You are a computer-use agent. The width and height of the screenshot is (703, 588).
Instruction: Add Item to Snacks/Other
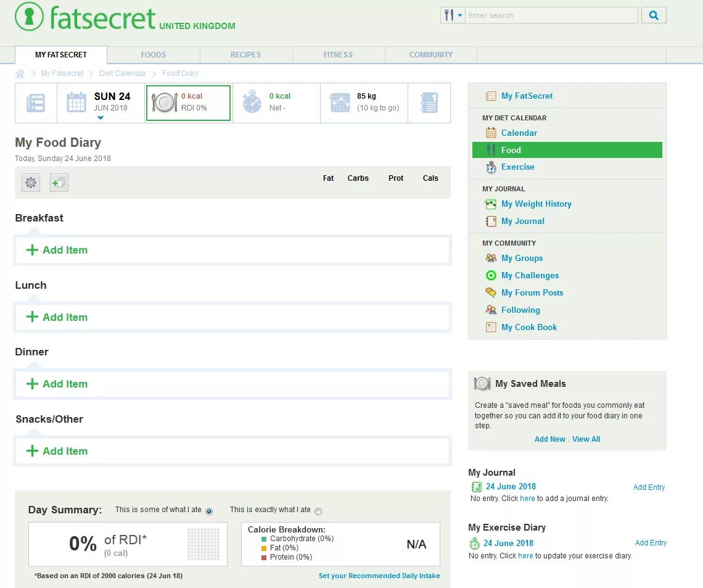pyautogui.click(x=232, y=451)
